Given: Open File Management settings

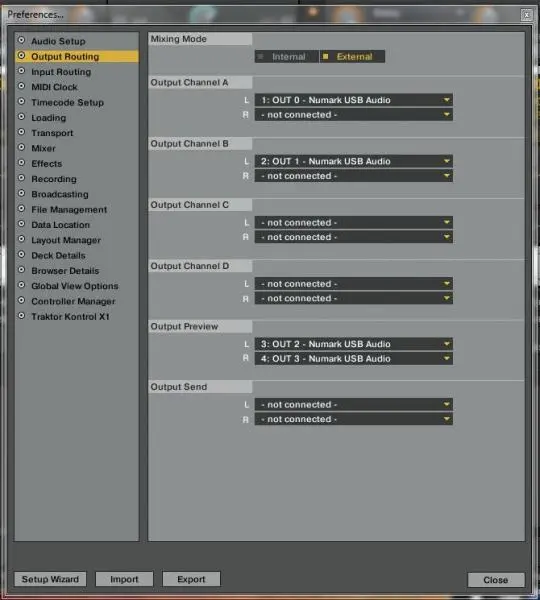Looking at the screenshot, I should point(69,209).
